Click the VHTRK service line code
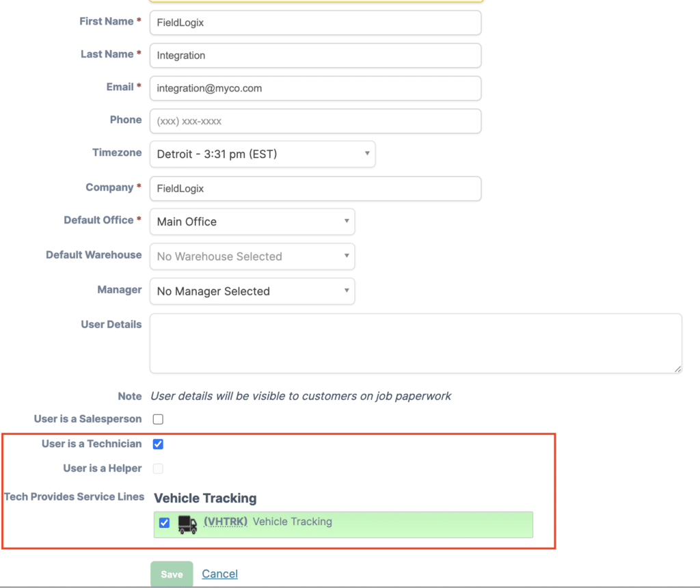The image size is (700, 588). pos(225,522)
